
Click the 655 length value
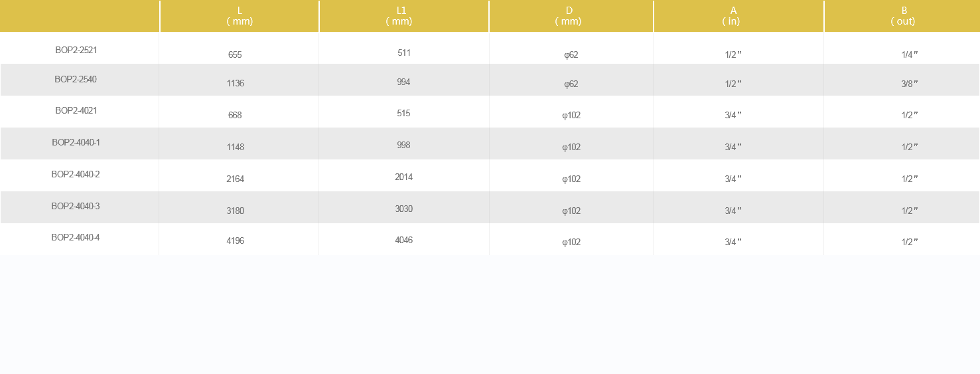point(235,54)
